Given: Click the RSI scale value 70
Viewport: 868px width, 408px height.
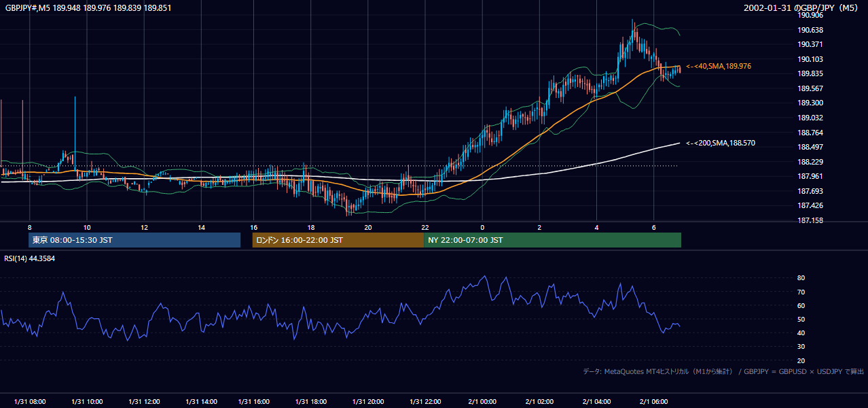Looking at the screenshot, I should tap(801, 292).
